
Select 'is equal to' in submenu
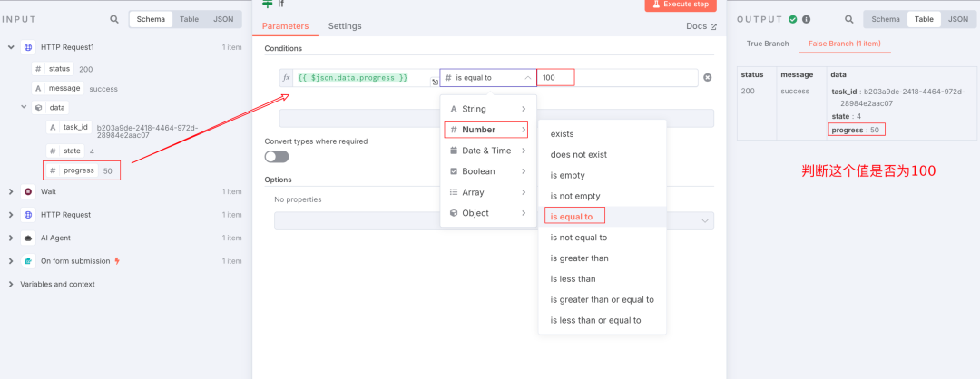click(x=603, y=217)
